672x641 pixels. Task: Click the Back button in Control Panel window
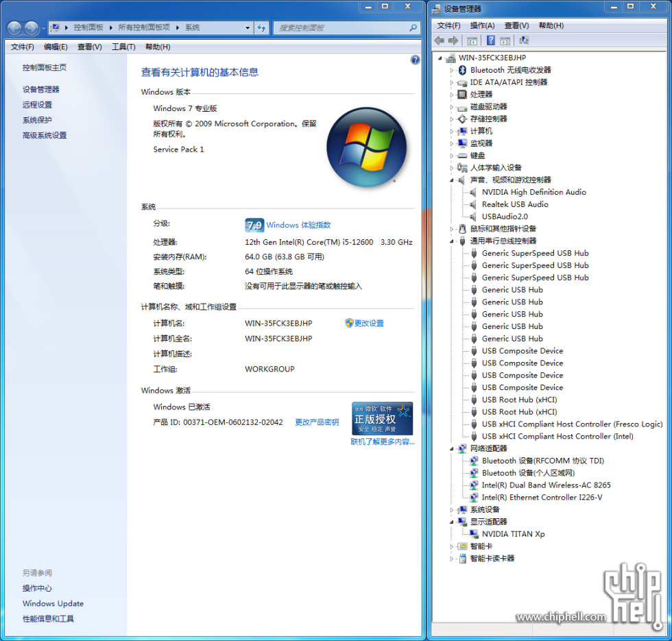tap(14, 28)
